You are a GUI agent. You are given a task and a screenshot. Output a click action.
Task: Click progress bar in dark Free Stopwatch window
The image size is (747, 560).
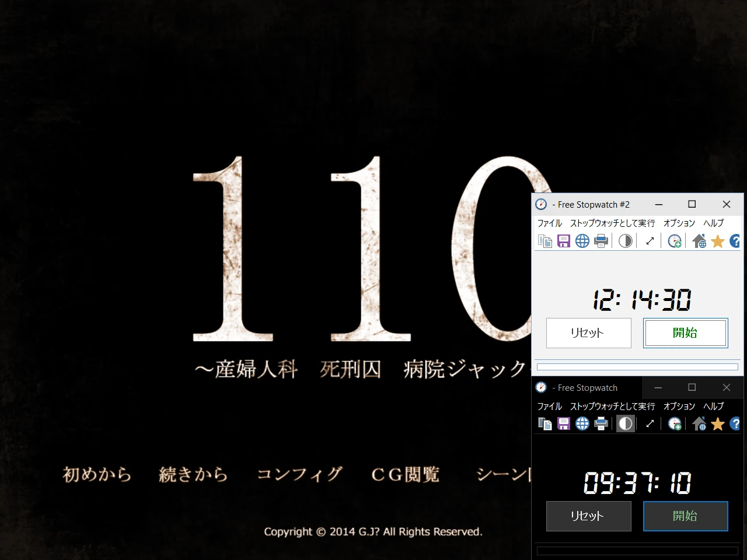tap(637, 551)
